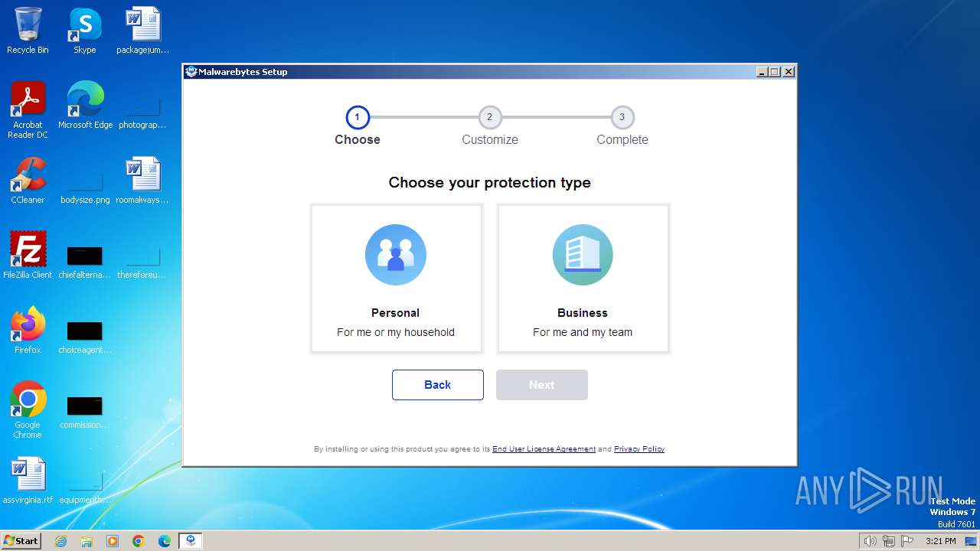This screenshot has height=551, width=980.
Task: Open Google Chrome desktop shortcut
Action: [x=28, y=410]
